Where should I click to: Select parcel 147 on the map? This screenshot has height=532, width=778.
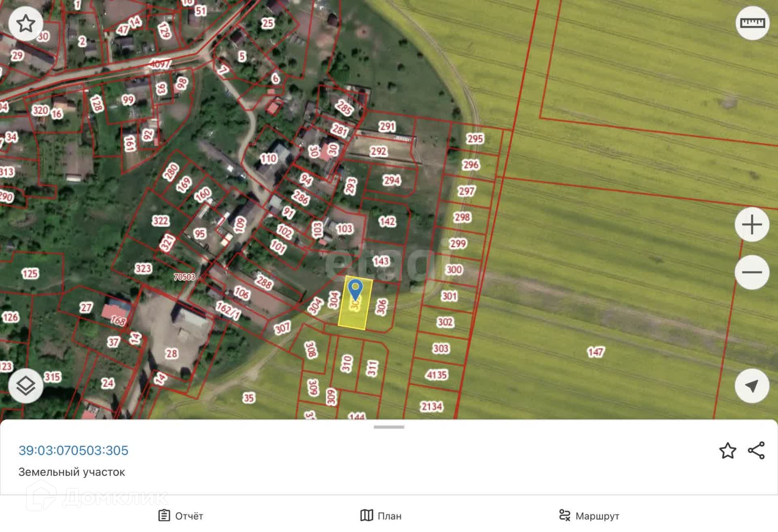[596, 352]
